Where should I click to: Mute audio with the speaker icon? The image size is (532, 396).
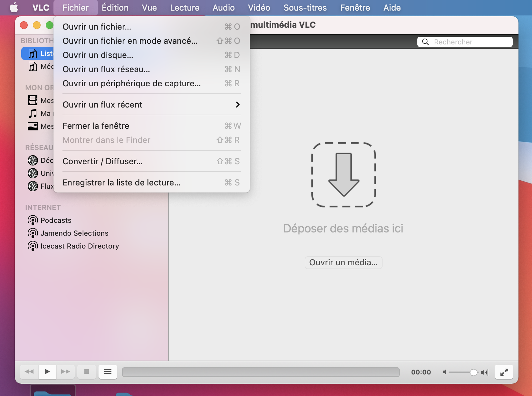click(445, 372)
